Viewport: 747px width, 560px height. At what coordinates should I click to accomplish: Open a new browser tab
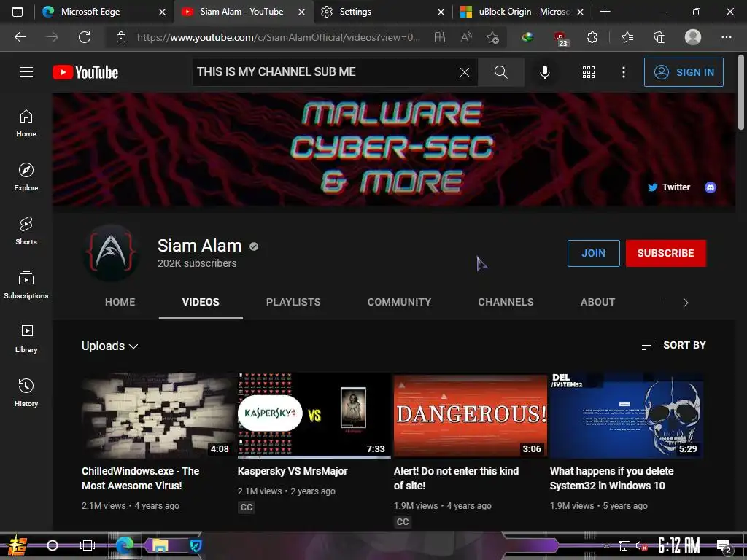(x=605, y=12)
